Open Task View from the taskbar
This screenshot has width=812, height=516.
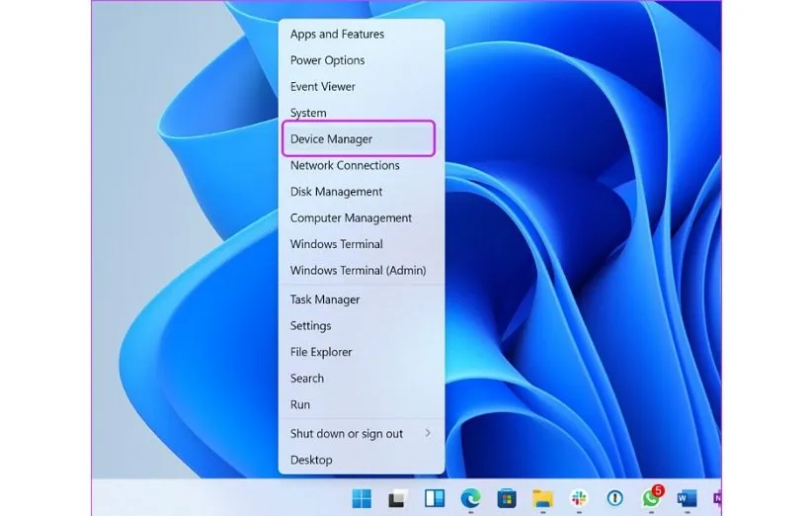(x=397, y=498)
